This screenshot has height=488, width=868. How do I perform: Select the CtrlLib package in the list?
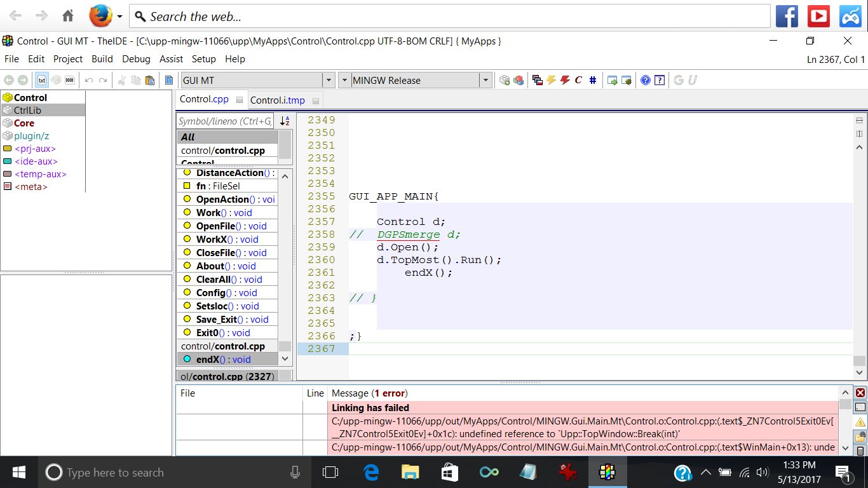(x=27, y=110)
